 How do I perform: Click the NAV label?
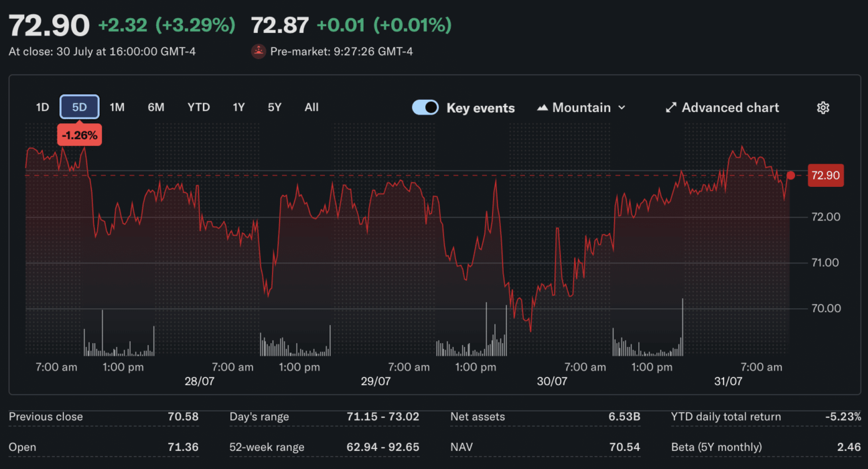coord(461,447)
